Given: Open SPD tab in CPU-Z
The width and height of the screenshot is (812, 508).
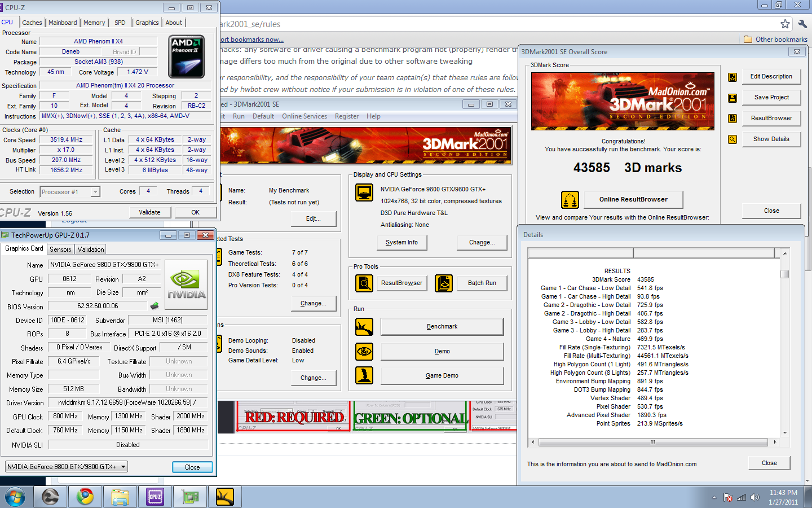Looking at the screenshot, I should point(120,23).
